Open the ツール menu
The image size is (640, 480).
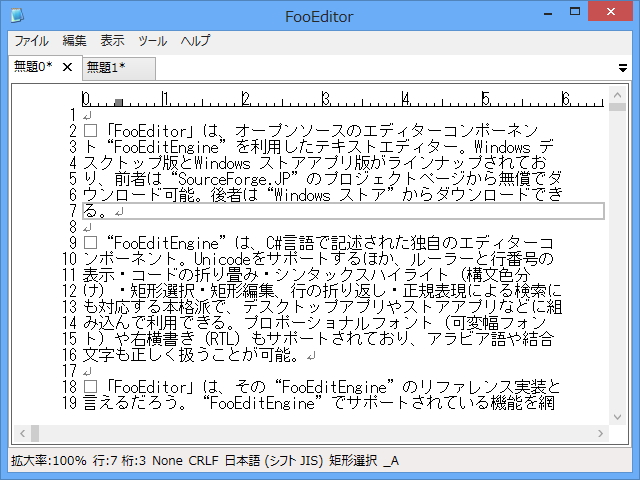pos(153,40)
